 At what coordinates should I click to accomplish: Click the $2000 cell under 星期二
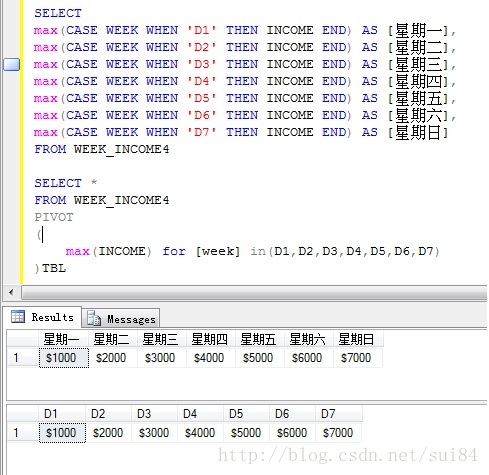point(113,358)
